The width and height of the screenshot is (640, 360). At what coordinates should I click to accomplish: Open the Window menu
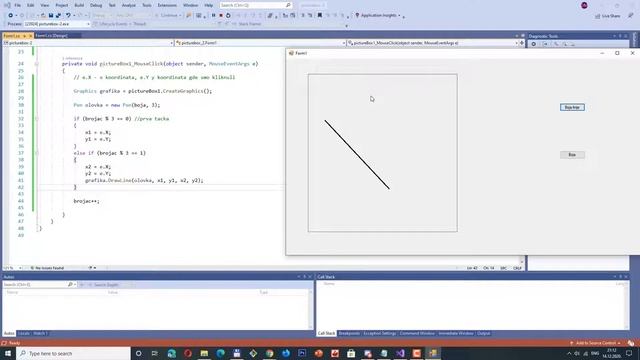click(190, 5)
